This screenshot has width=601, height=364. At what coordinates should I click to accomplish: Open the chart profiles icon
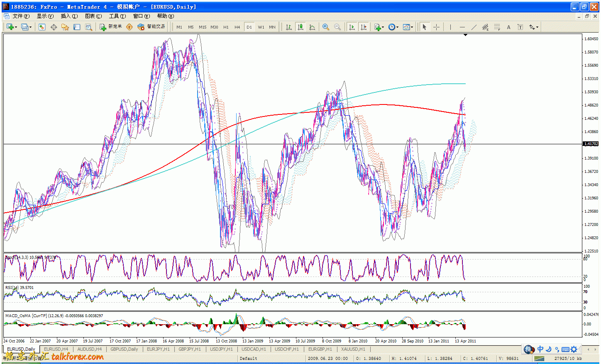[x=24, y=27]
